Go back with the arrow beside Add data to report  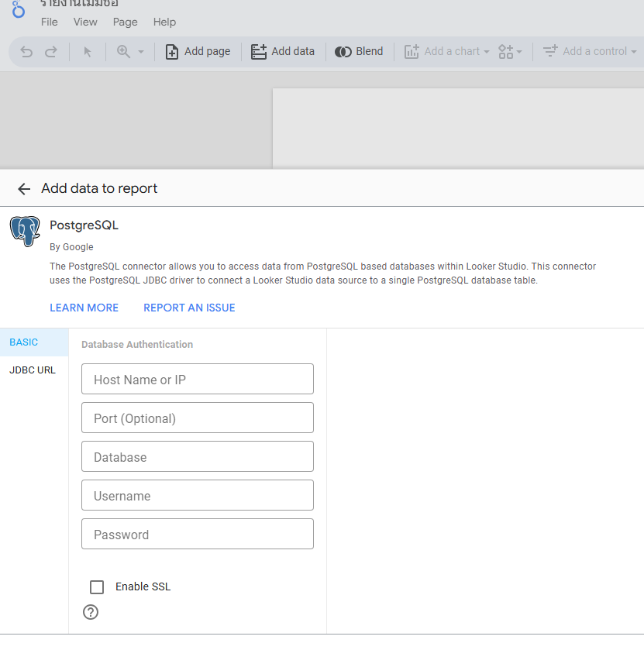tap(24, 189)
